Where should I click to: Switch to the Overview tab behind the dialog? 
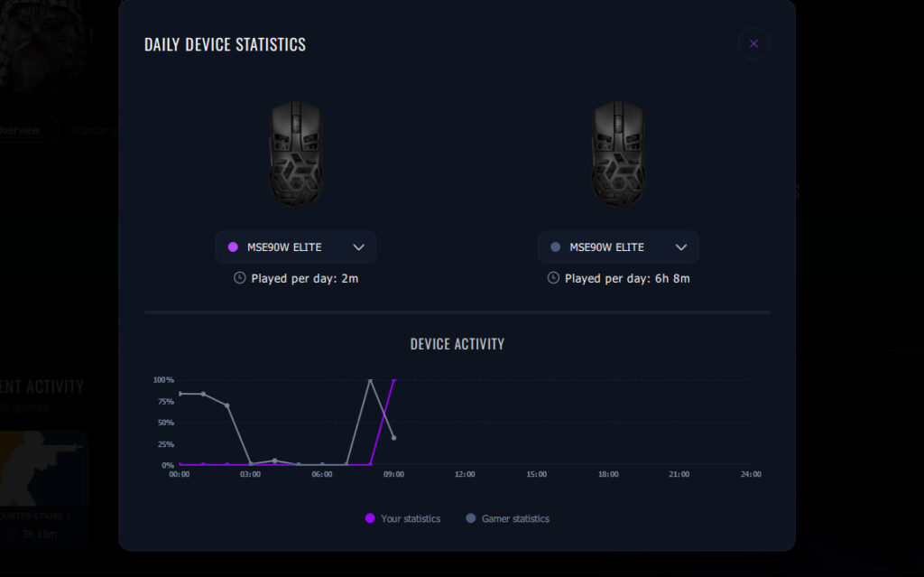[x=22, y=130]
